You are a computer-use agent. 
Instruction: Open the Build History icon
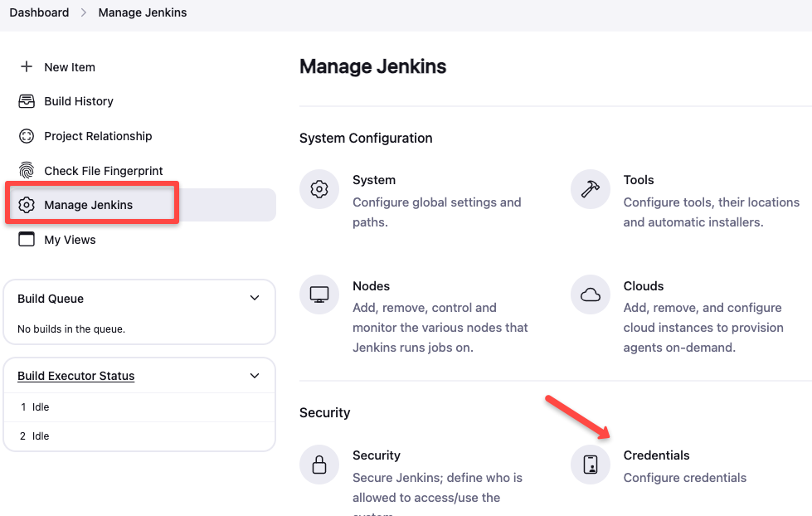click(x=26, y=101)
